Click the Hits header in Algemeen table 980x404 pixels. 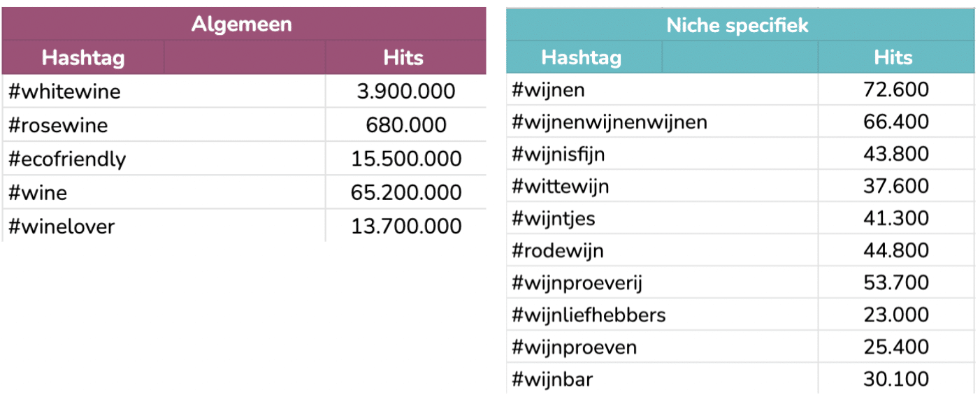click(405, 57)
